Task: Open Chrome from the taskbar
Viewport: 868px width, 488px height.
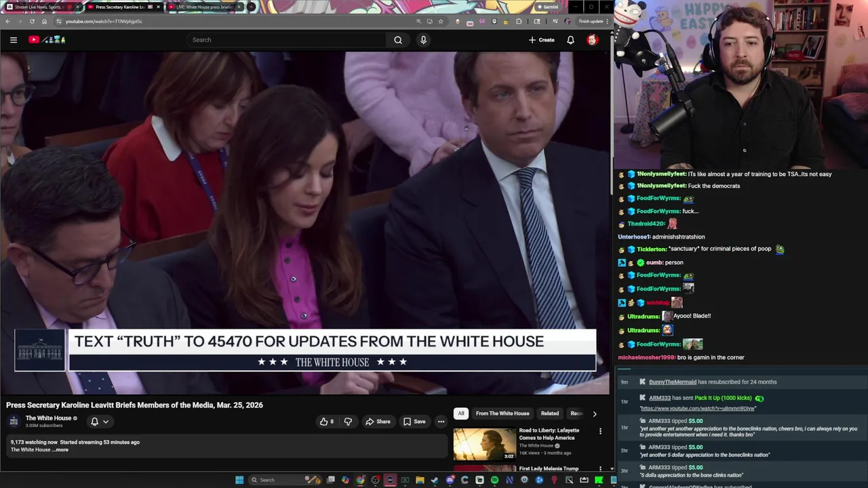Action: pos(360,480)
